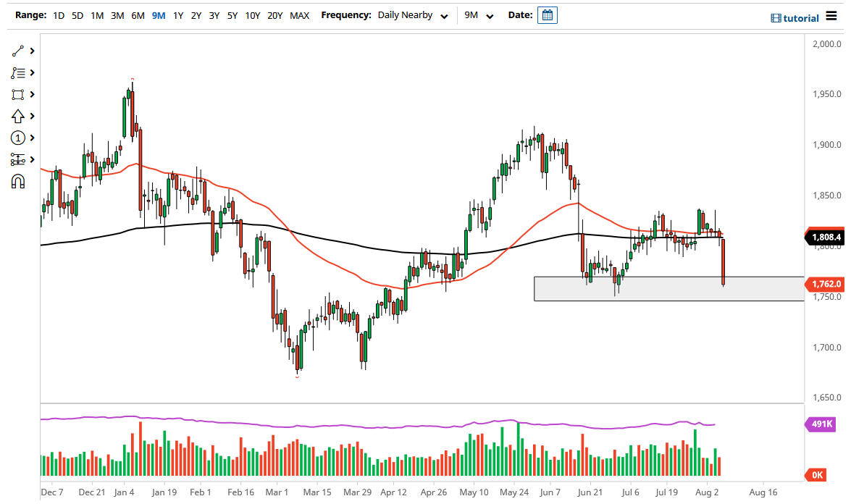Image resolution: width=851 pixels, height=504 pixels.
Task: Expand numbered annotation options arrow
Action: pyautogui.click(x=33, y=138)
